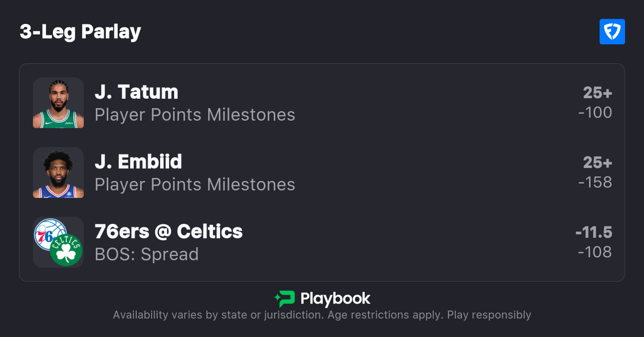Click Embiid's Player Points Milestones label
644x337 pixels.
coord(195,185)
